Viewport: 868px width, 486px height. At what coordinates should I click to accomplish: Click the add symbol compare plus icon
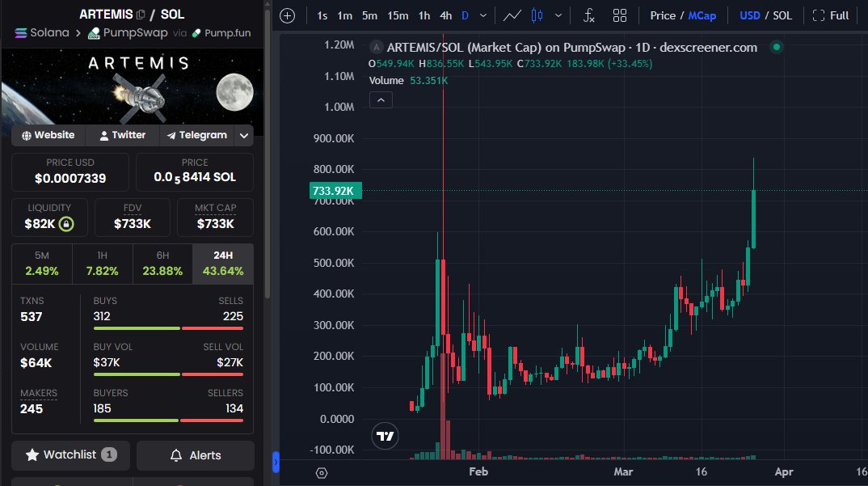coord(287,15)
